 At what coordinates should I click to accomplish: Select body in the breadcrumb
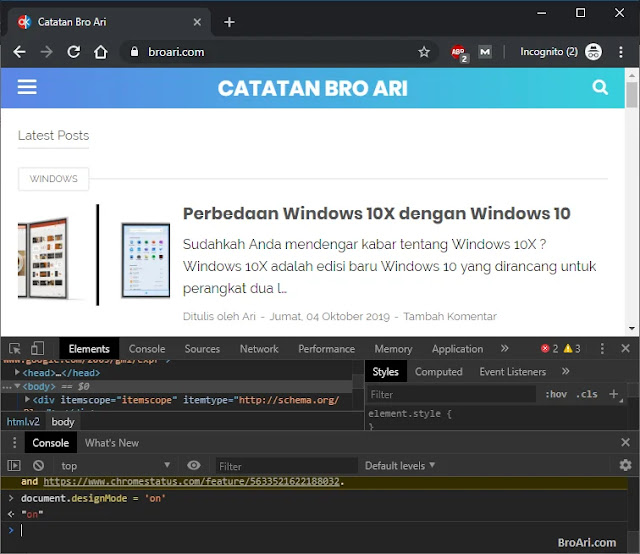coord(63,421)
